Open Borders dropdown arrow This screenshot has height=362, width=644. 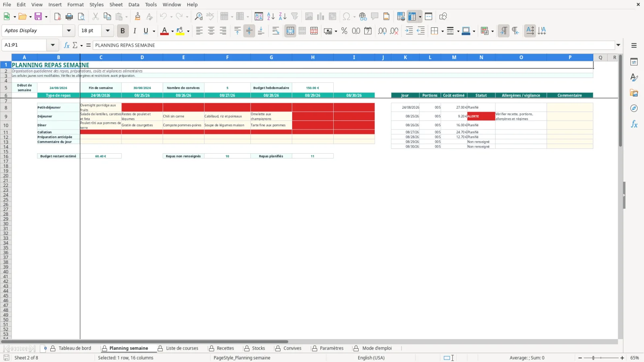tap(442, 31)
